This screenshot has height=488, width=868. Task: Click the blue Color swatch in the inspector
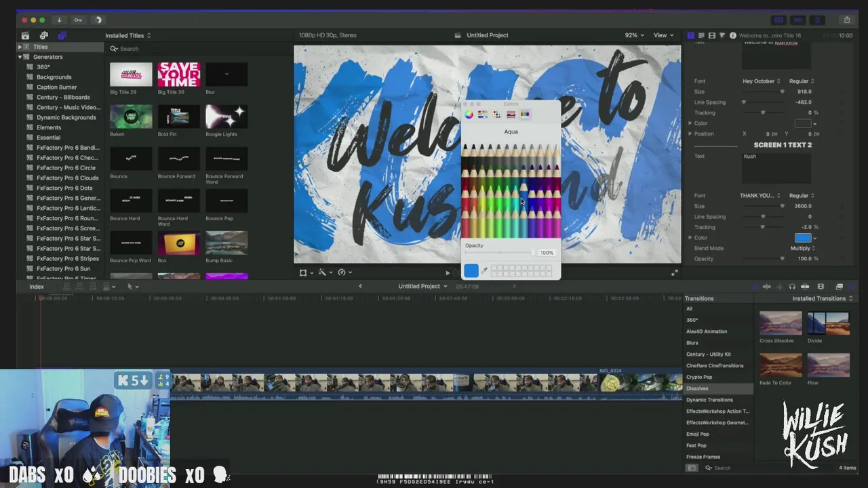pos(803,238)
